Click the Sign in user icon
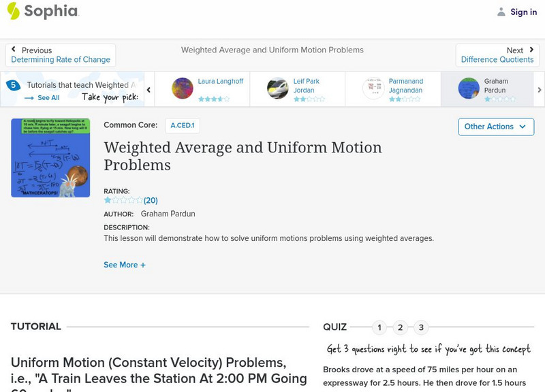 pos(501,12)
